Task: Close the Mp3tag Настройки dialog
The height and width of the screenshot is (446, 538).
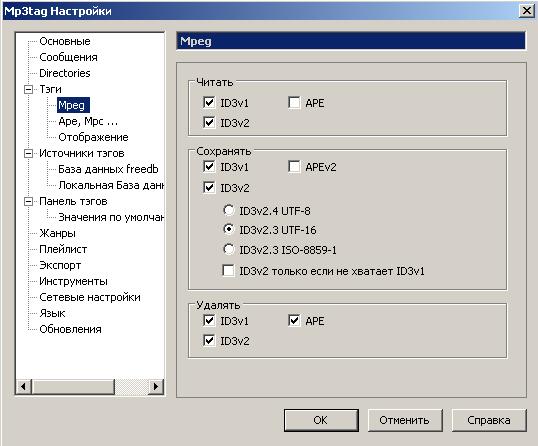Action: tap(527, 11)
